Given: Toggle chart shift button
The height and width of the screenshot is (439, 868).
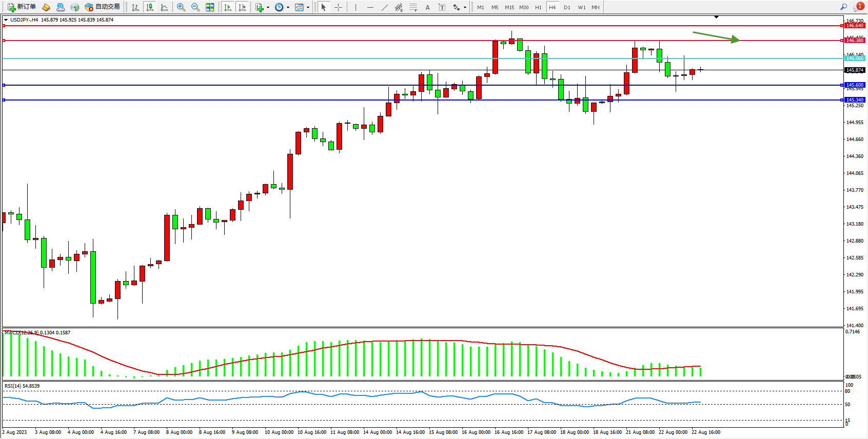Looking at the screenshot, I should [242, 7].
